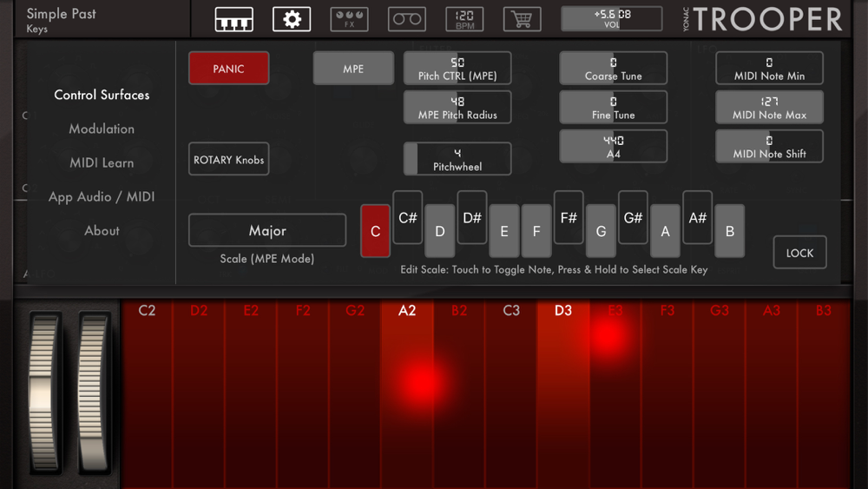Screen dimensions: 868x489
Task: Toggle the F# note in scale editor
Action: tap(569, 217)
